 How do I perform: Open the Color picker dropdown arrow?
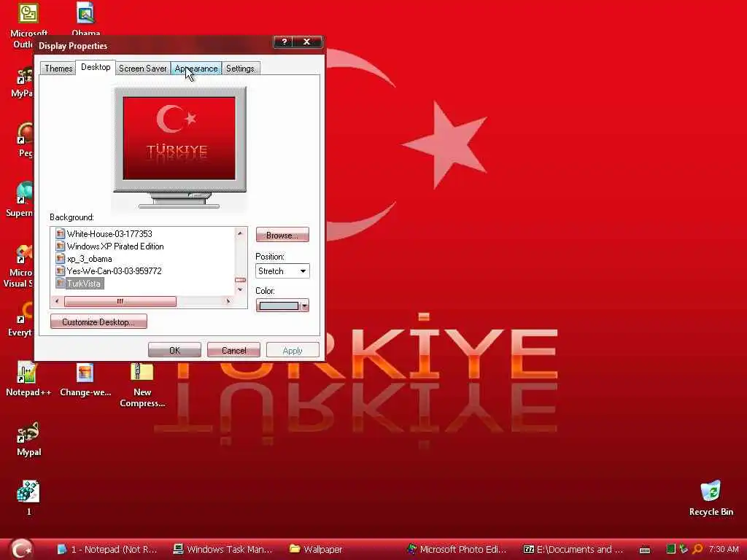click(305, 306)
